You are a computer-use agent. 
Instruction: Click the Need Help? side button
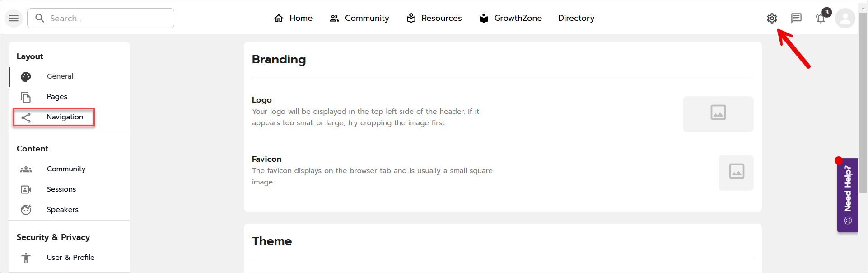(x=848, y=195)
